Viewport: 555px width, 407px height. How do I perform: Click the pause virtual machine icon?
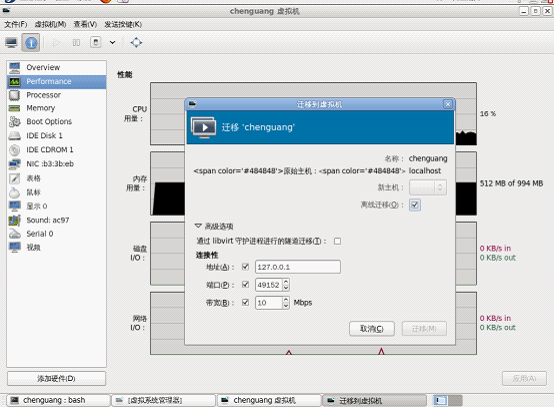[x=76, y=43]
